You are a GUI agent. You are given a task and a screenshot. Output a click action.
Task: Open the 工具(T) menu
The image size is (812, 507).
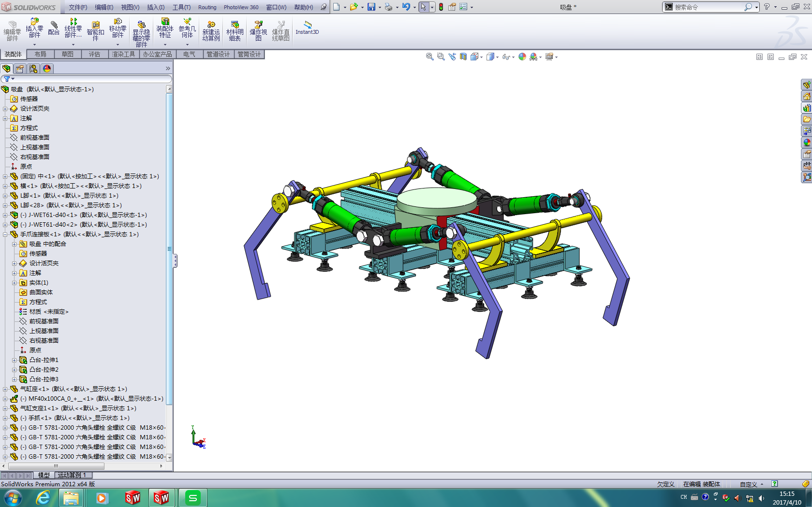tap(181, 7)
